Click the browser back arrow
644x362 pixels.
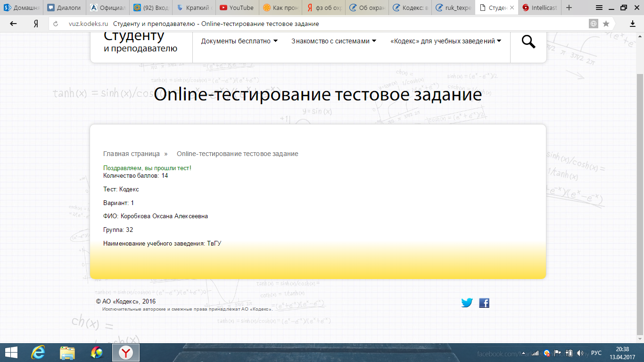[x=13, y=24]
